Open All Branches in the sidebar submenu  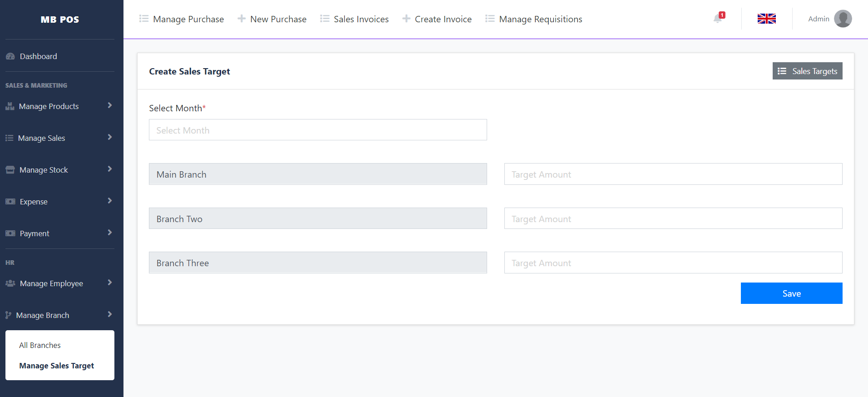pos(40,345)
